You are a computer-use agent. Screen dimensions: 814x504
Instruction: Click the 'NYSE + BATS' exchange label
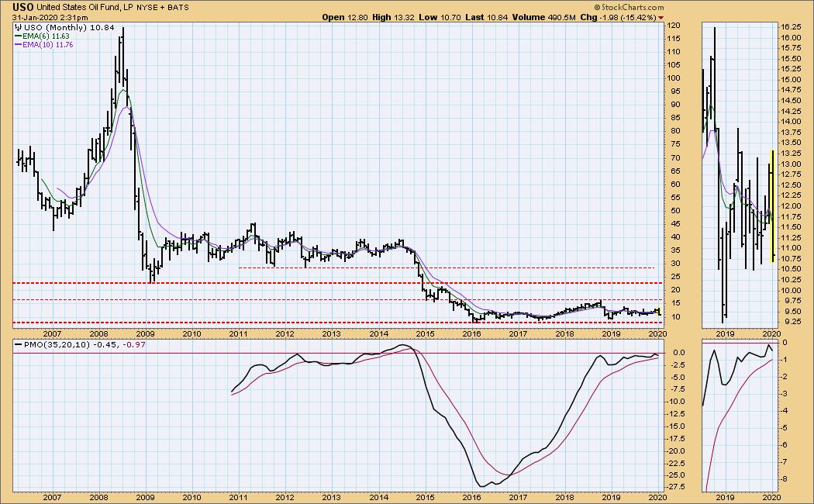163,8
